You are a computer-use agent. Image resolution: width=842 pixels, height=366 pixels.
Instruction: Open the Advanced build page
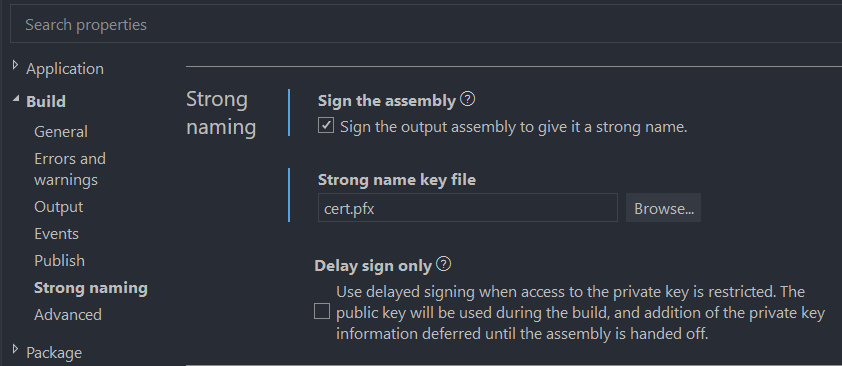click(68, 314)
